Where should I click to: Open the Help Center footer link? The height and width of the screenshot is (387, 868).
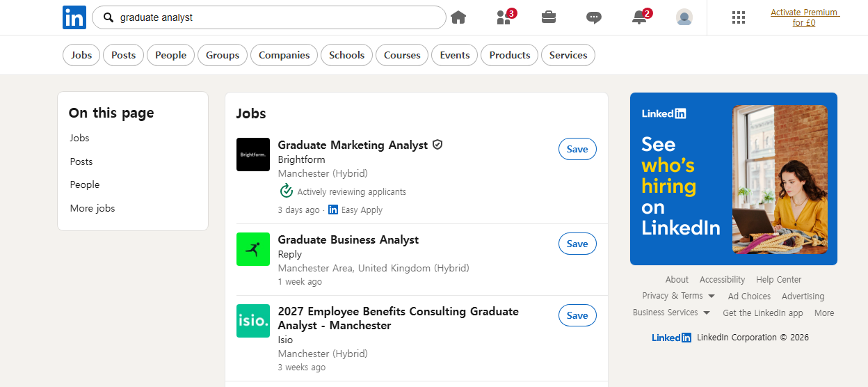point(779,280)
